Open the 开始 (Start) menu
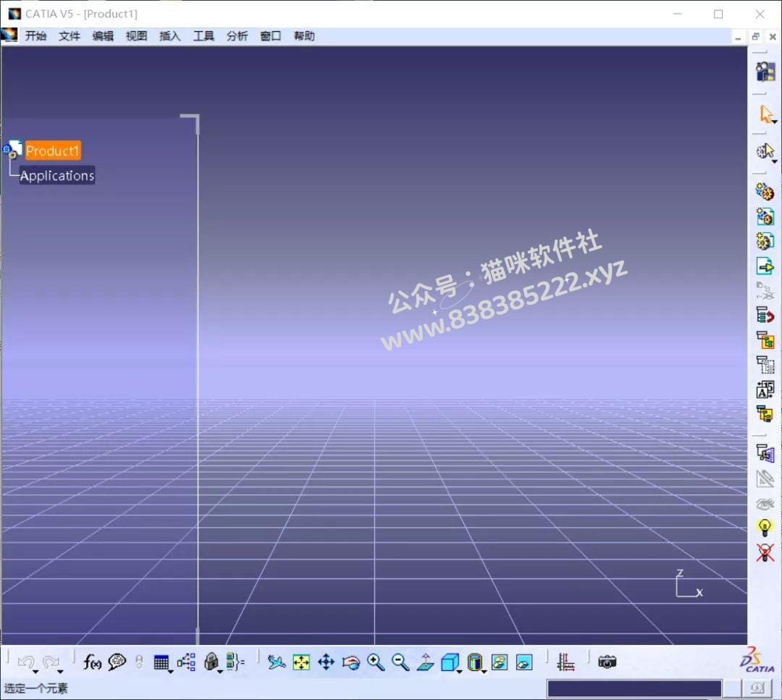Image resolution: width=782 pixels, height=700 pixels. [x=36, y=36]
